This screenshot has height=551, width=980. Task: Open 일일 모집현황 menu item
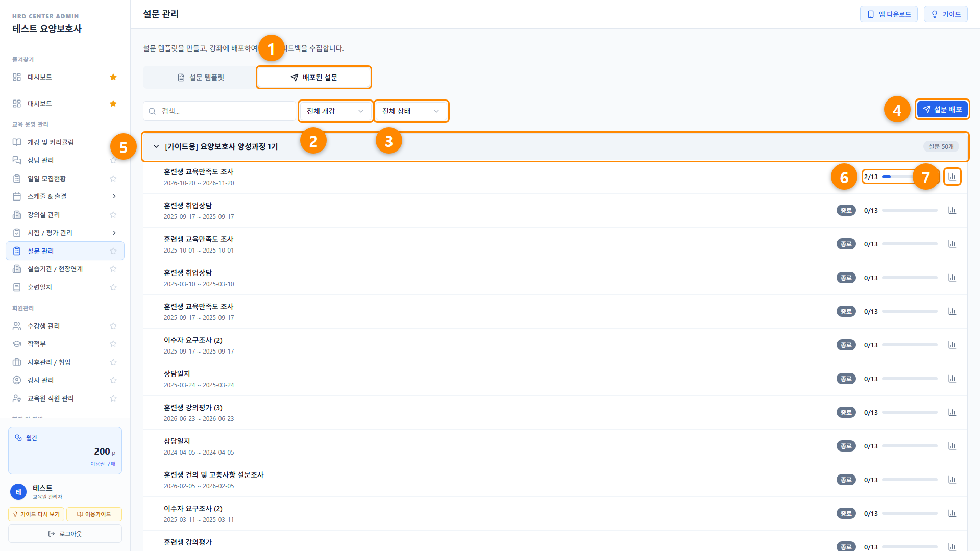(x=65, y=179)
